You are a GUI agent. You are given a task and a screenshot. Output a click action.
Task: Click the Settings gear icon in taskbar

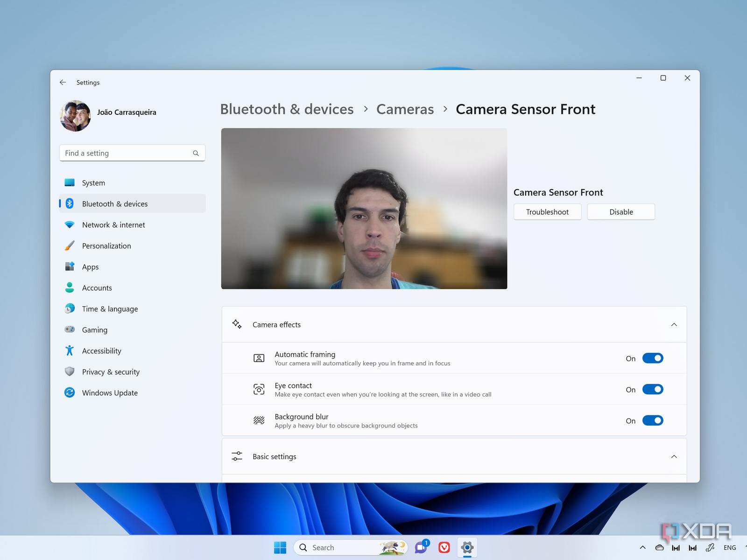click(467, 547)
